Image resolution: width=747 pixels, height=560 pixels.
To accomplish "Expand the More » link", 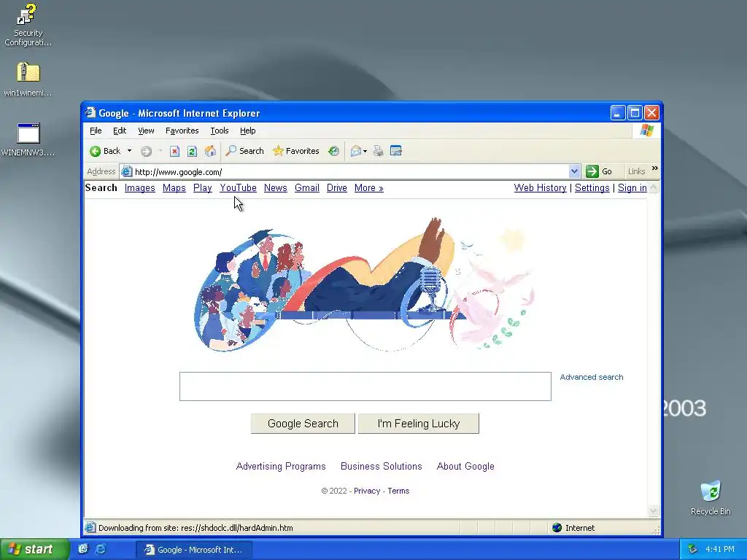I will [x=368, y=187].
